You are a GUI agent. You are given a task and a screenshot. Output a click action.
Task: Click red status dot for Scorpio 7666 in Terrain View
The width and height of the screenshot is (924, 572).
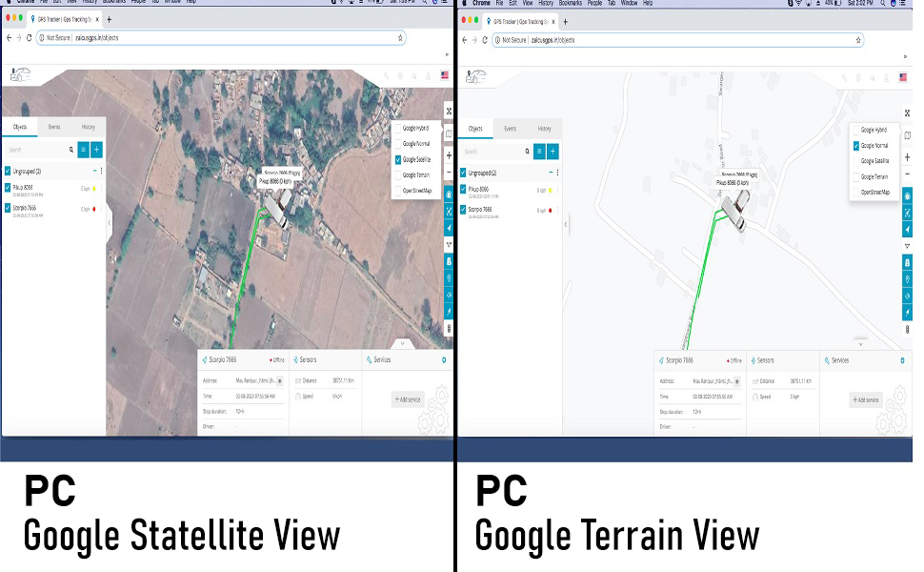[551, 210]
